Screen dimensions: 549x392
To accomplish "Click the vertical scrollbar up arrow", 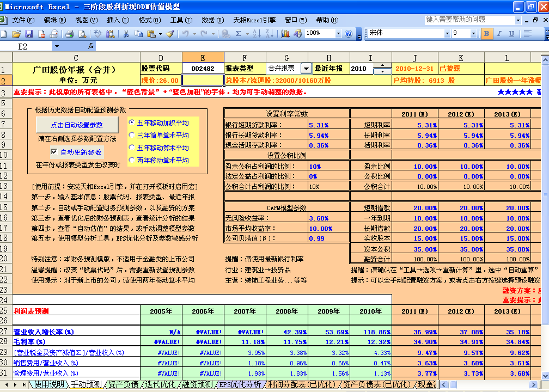I will [x=545, y=60].
